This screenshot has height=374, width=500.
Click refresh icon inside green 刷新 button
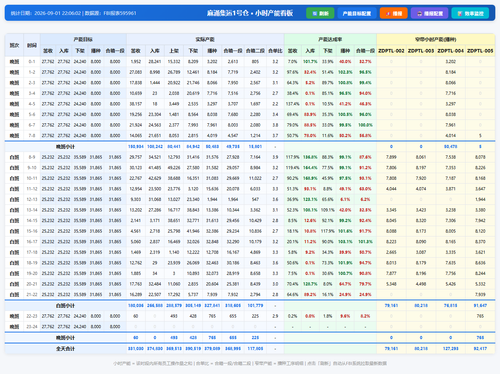click(315, 14)
